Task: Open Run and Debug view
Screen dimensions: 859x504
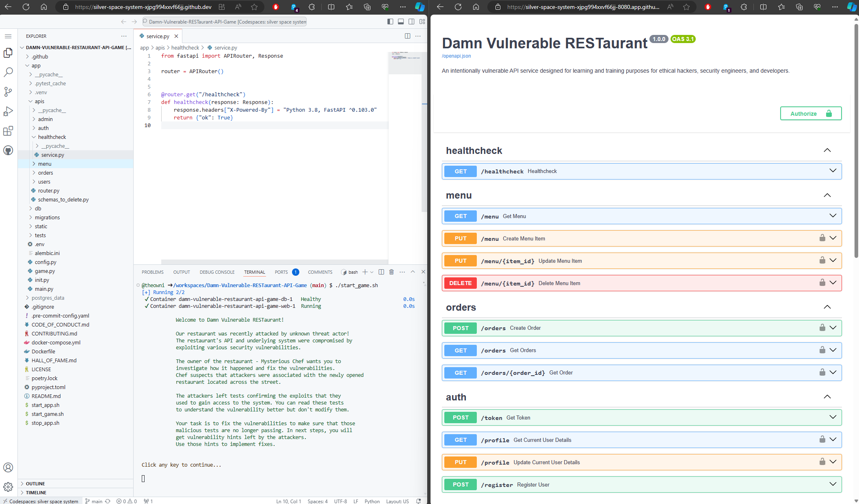Action: click(8, 111)
